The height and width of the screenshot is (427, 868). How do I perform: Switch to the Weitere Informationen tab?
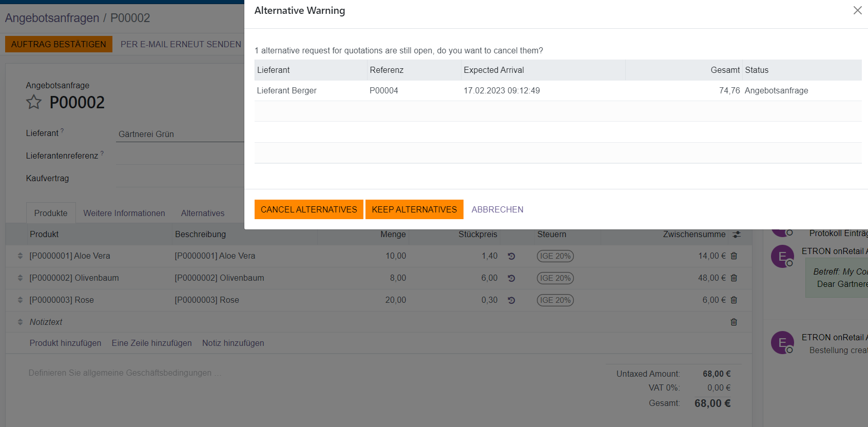[124, 213]
